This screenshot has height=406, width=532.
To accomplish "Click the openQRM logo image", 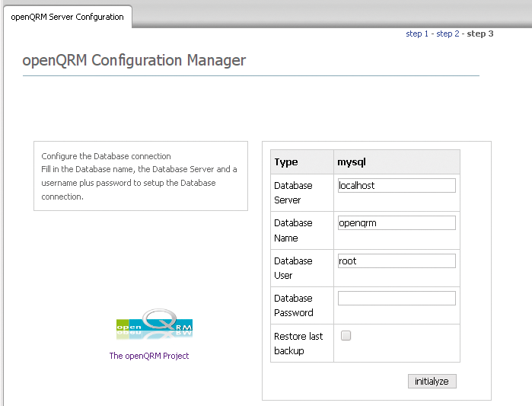I will tap(155, 324).
